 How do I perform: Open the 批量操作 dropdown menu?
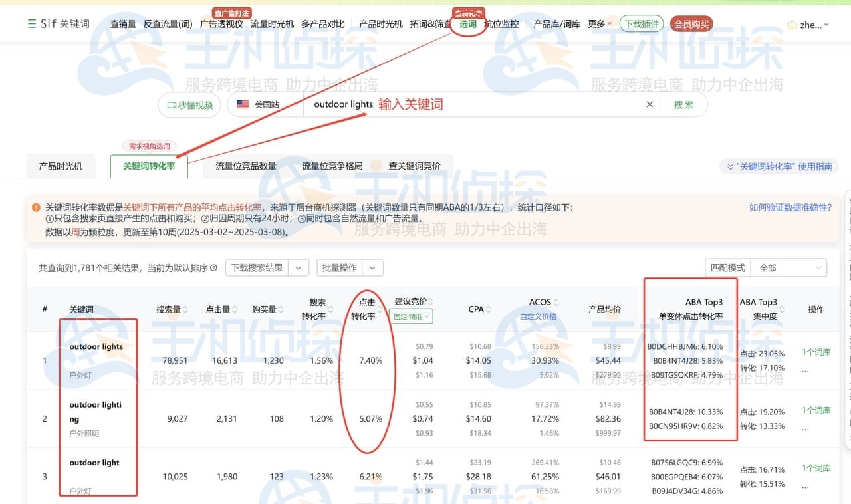tap(349, 267)
